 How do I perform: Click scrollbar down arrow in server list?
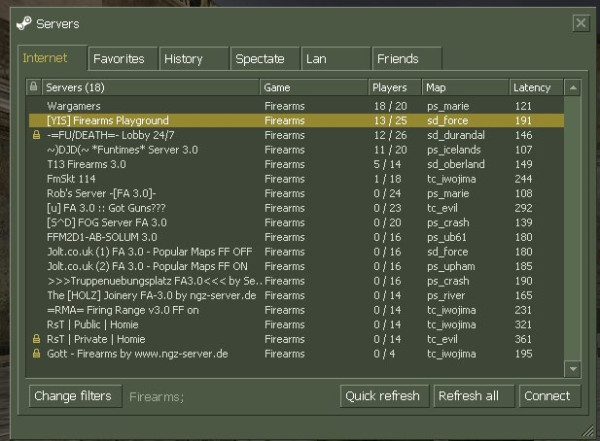click(573, 368)
